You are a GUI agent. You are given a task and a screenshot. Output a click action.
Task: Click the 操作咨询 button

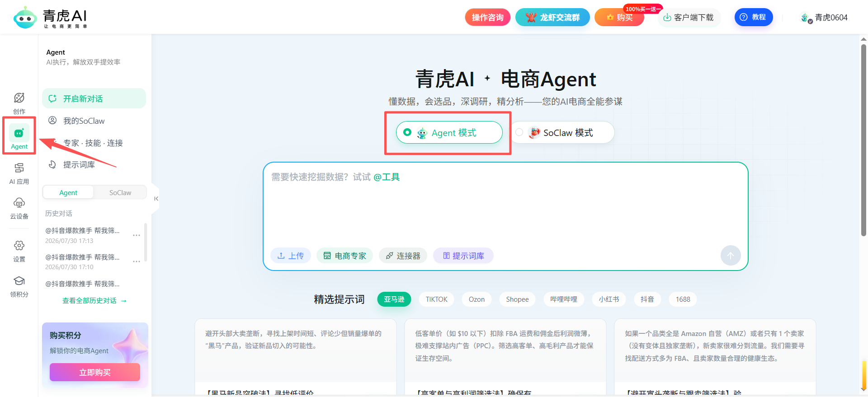click(x=487, y=18)
